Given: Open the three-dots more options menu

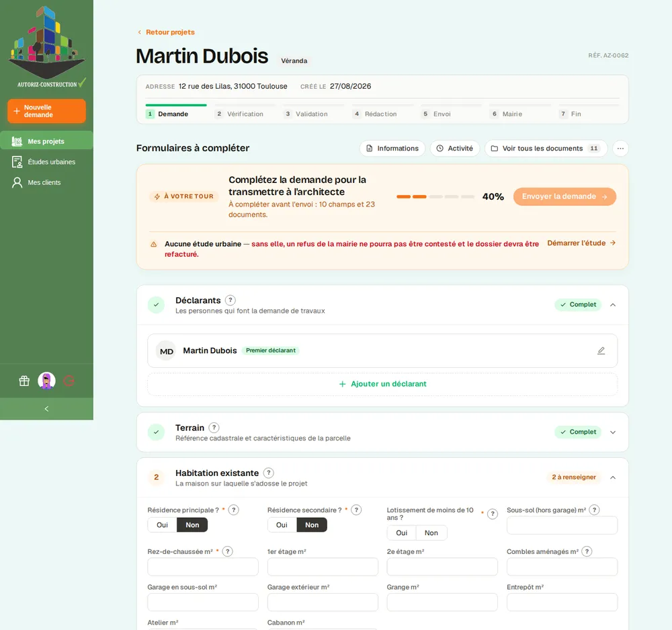Looking at the screenshot, I should 620,149.
